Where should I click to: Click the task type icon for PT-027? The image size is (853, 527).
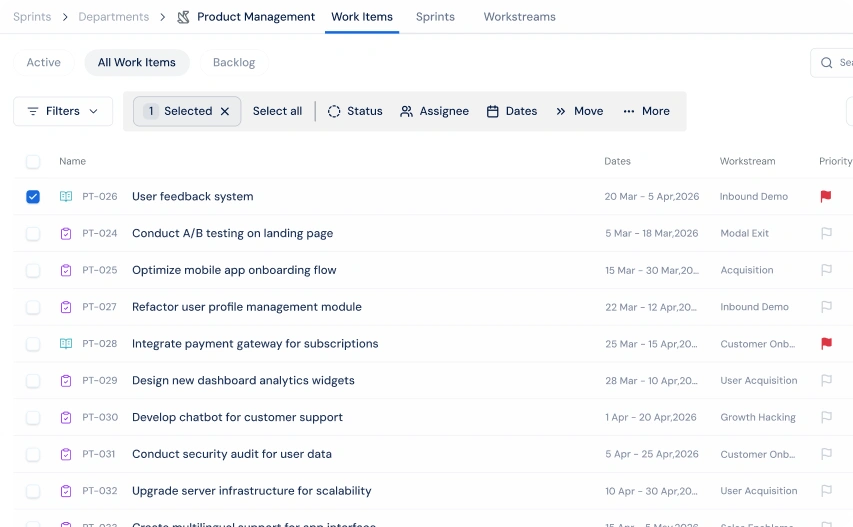click(66, 307)
